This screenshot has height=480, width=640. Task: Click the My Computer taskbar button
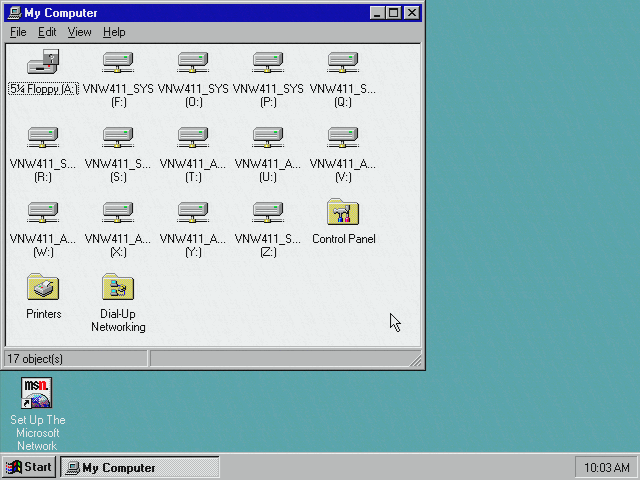point(140,467)
